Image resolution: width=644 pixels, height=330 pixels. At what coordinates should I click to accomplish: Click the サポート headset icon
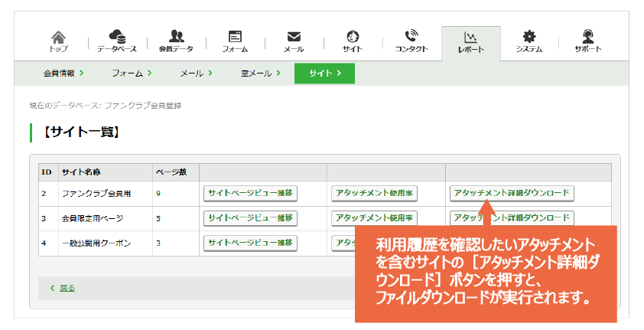(x=587, y=37)
